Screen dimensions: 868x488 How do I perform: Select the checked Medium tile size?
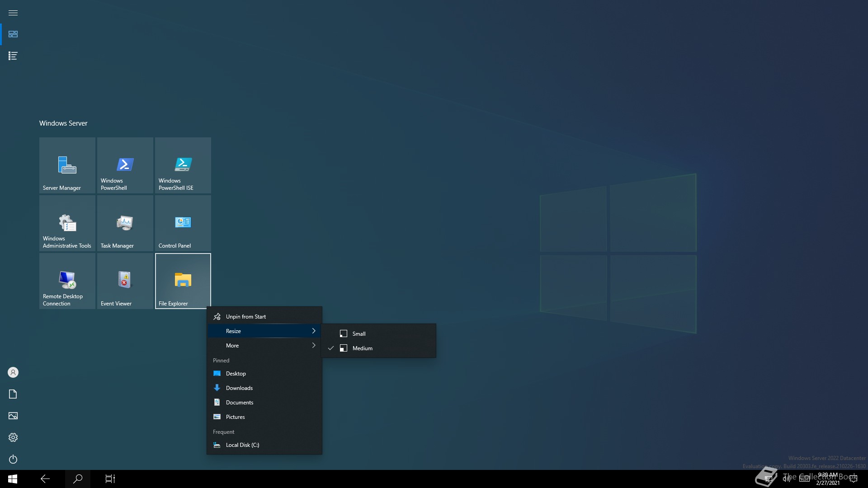pos(378,348)
